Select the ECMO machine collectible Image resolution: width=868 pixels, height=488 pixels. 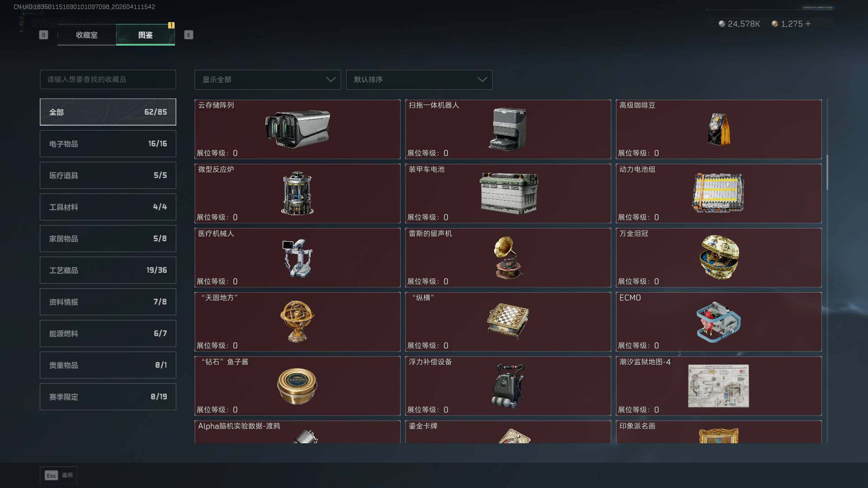pos(719,322)
